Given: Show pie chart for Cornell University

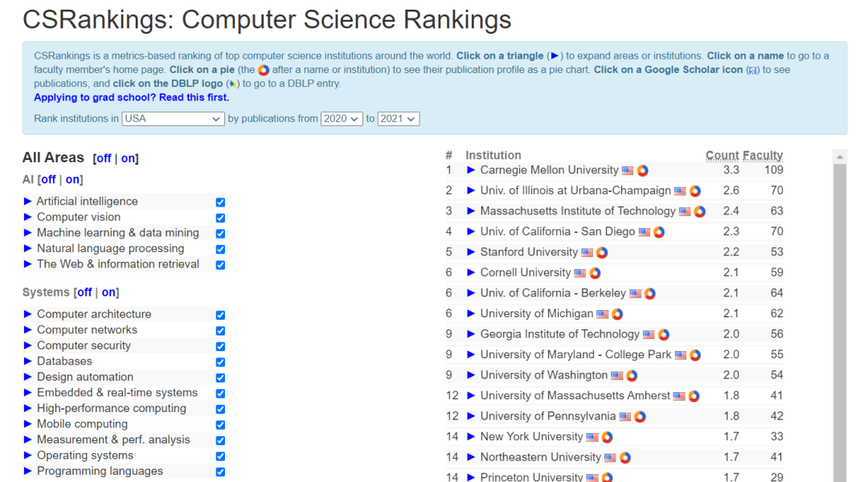Looking at the screenshot, I should click(595, 273).
